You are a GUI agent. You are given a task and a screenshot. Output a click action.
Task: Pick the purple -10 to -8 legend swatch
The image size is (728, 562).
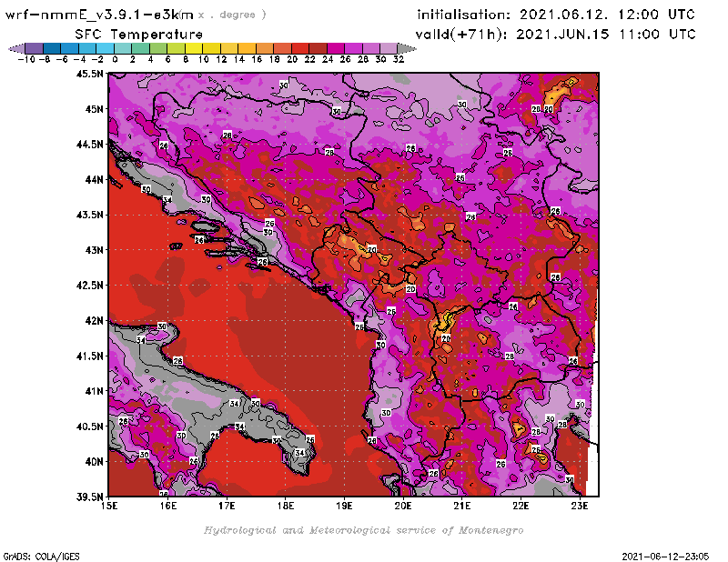coord(34,48)
